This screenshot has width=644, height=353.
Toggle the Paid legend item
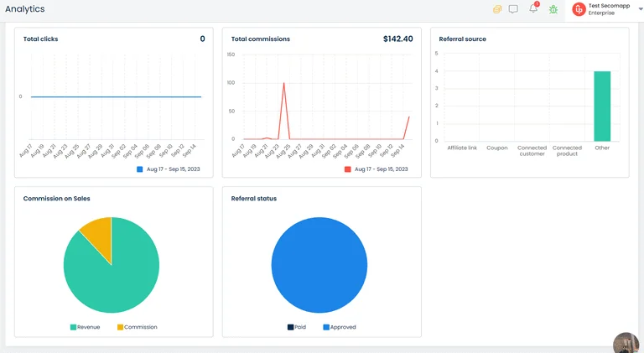pyautogui.click(x=296, y=327)
